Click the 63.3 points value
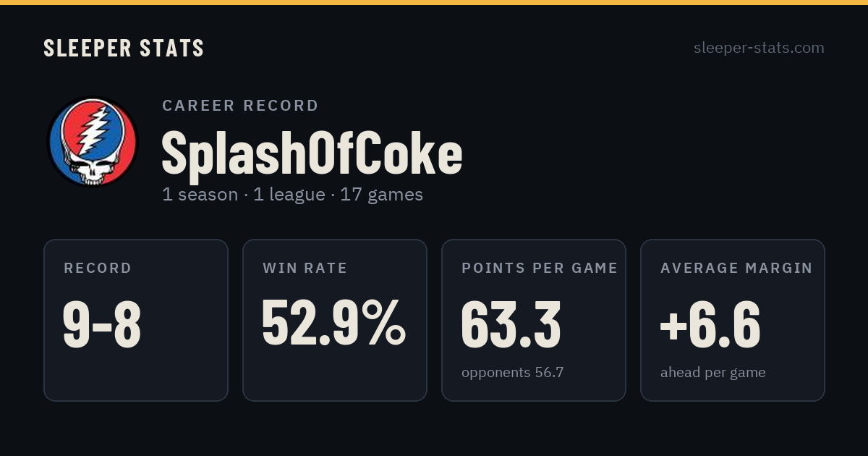Viewport: 868px width, 456px height. click(x=511, y=324)
